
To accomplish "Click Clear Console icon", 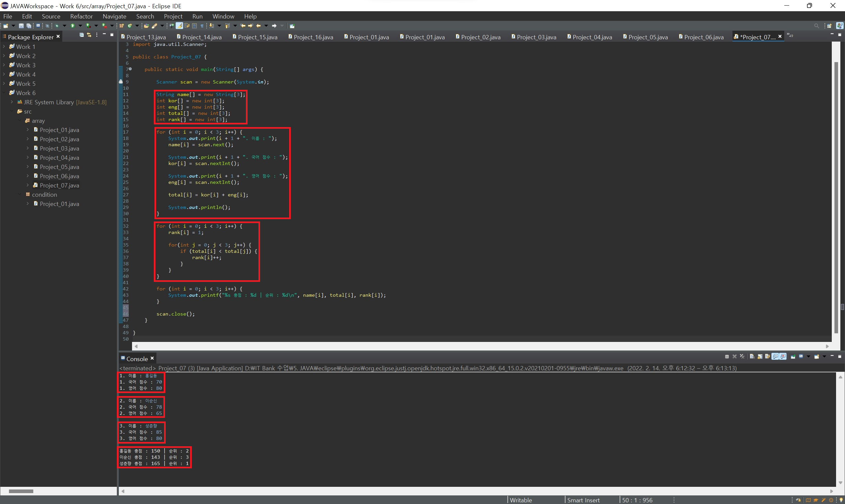I will [x=752, y=356].
